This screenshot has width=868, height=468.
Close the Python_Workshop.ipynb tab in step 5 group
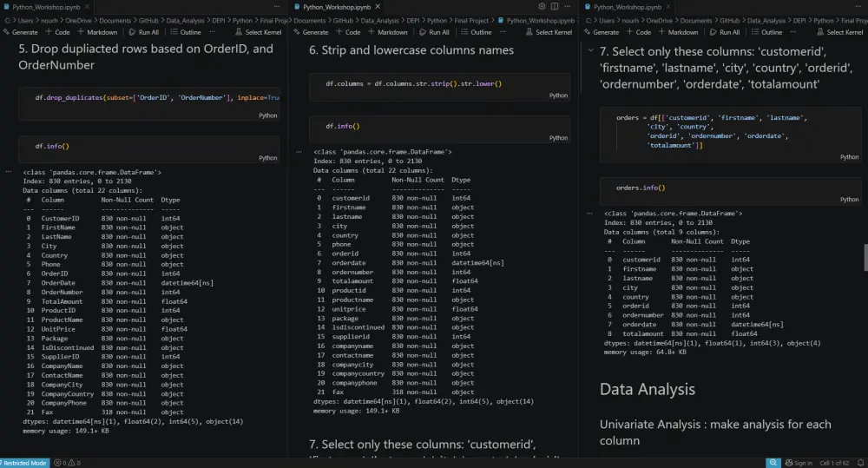(87, 7)
